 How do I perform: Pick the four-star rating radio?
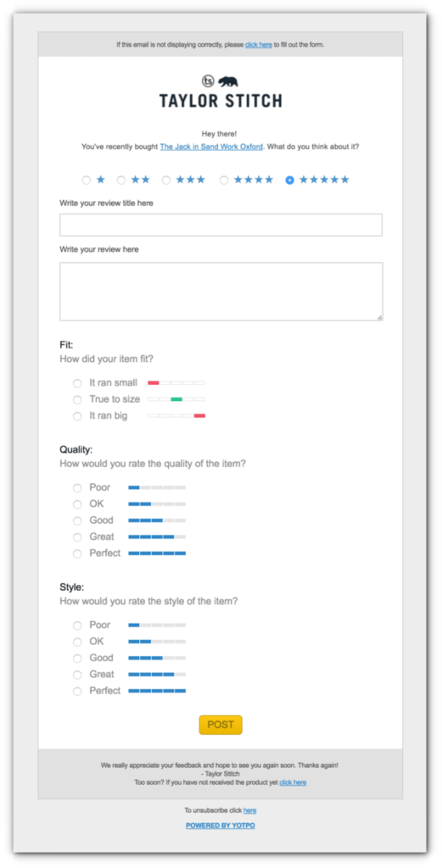(224, 180)
